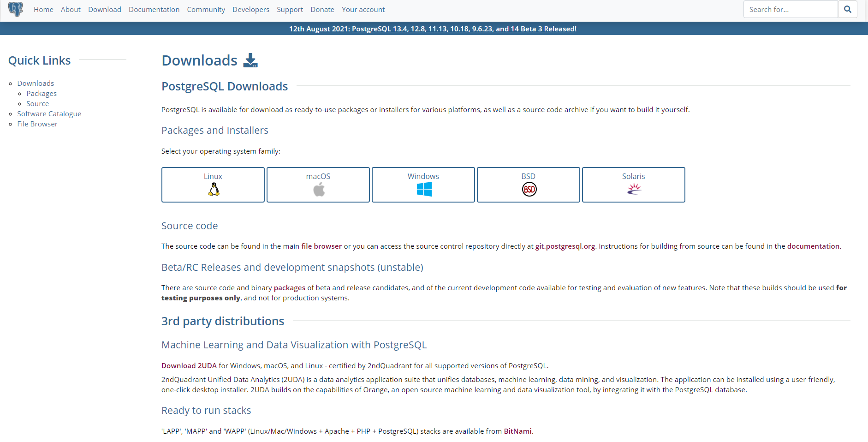Image resolution: width=868 pixels, height=442 pixels.
Task: Select the macOS button label
Action: (318, 176)
